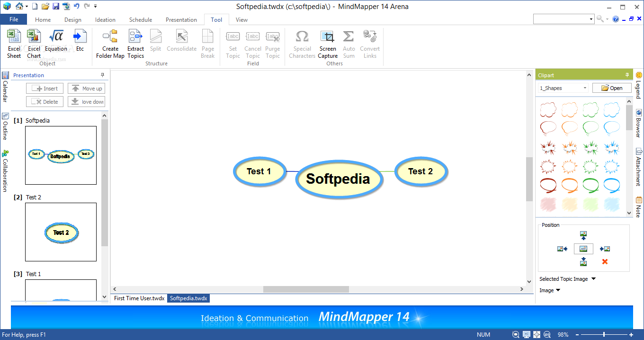Place image right of topic text
Viewport: 644px width, 340px height.
point(605,249)
